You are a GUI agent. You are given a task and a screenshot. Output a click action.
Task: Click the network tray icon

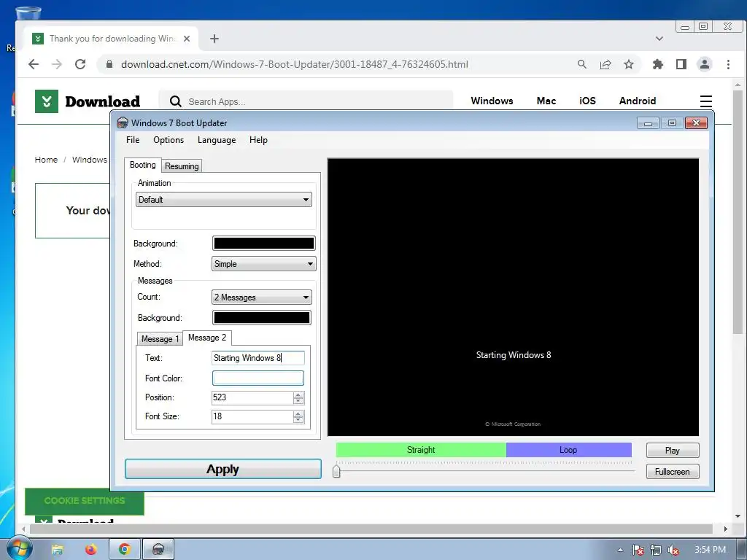click(656, 550)
